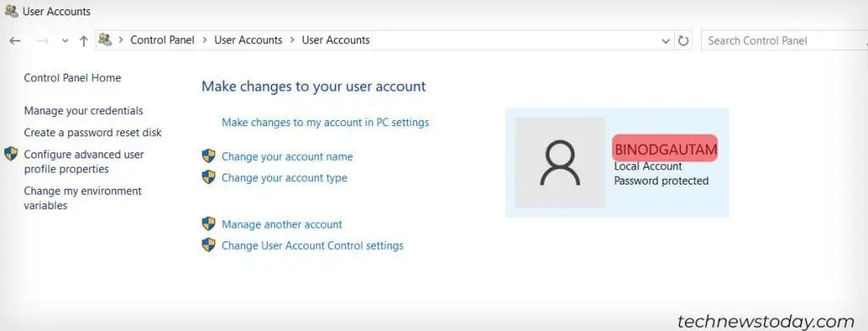Open Manage your credentials
The height and width of the screenshot is (331, 868).
pos(84,111)
